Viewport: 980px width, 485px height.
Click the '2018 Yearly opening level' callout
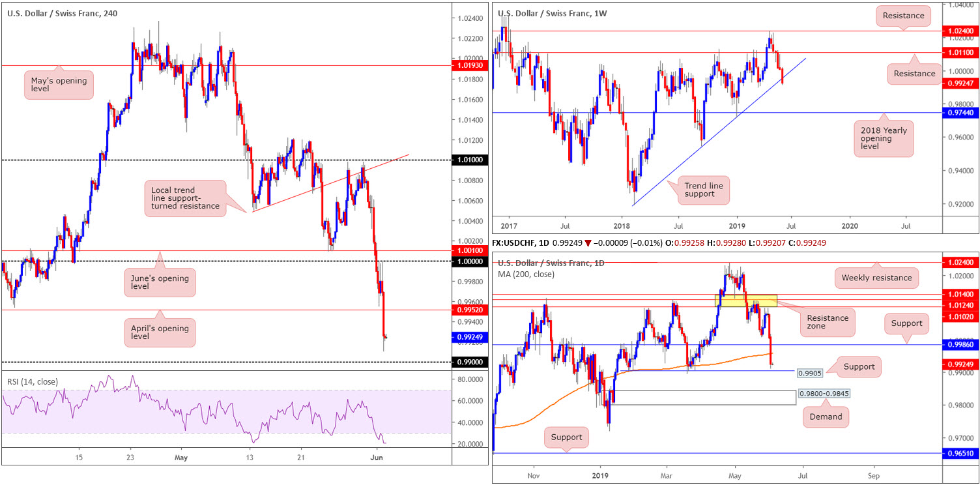tap(884, 138)
